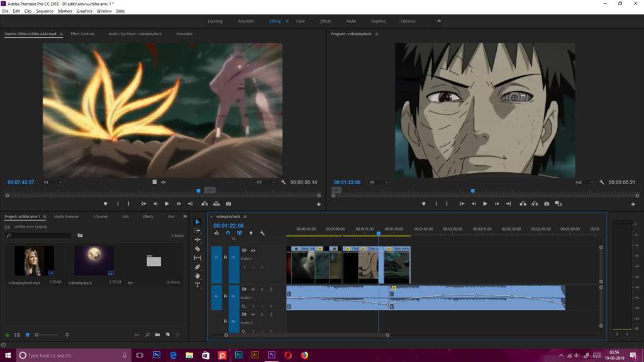This screenshot has height=362, width=644.
Task: Open Program playback resolution Full dropdown
Action: click(584, 182)
